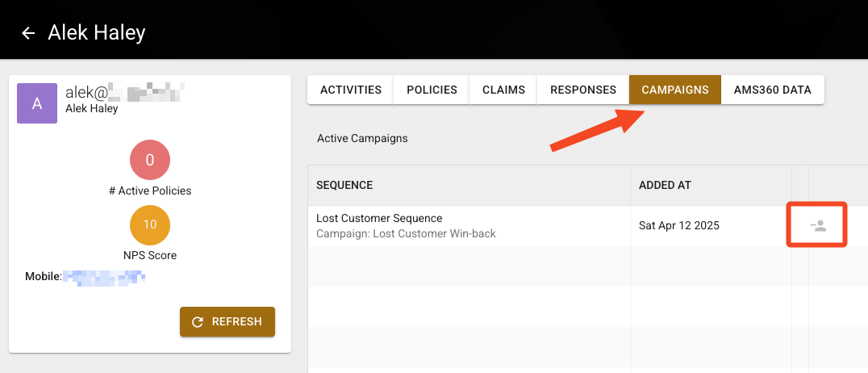Viewport: 868px width, 373px height.
Task: Click the Sequence column header
Action: tap(344, 185)
